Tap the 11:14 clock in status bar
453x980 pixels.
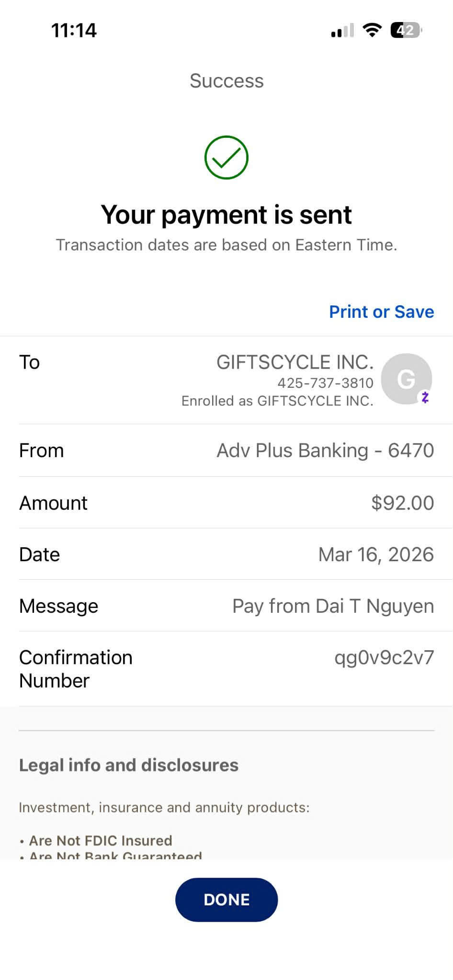click(74, 31)
